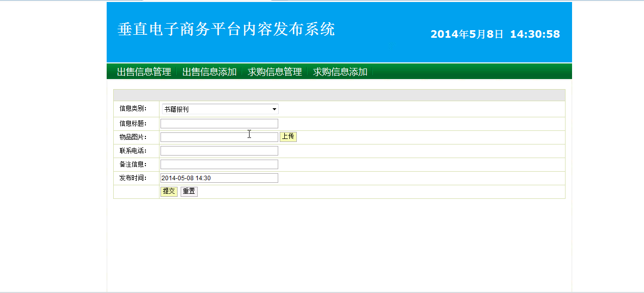This screenshot has height=293, width=644.
Task: Click the 备注信息: label
Action: [133, 164]
